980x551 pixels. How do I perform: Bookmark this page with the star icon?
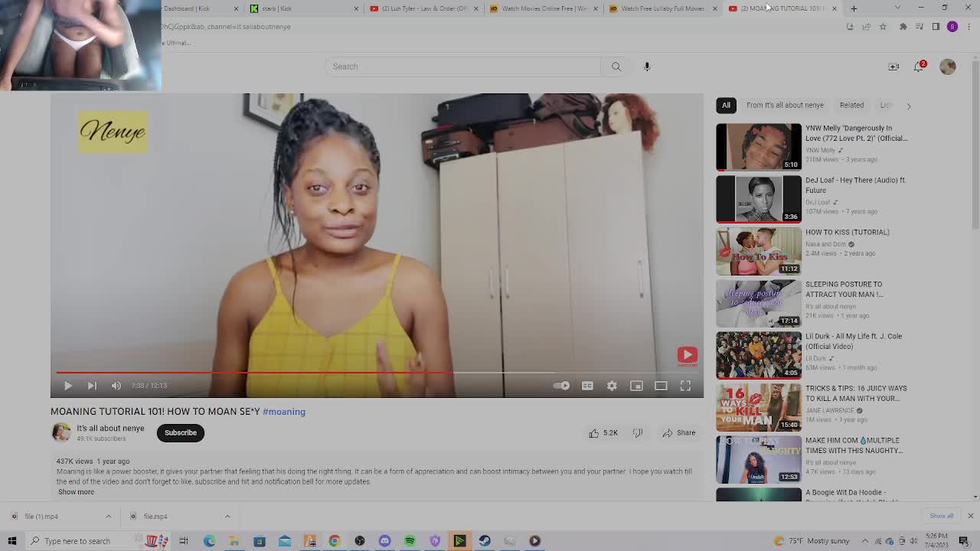(x=883, y=27)
